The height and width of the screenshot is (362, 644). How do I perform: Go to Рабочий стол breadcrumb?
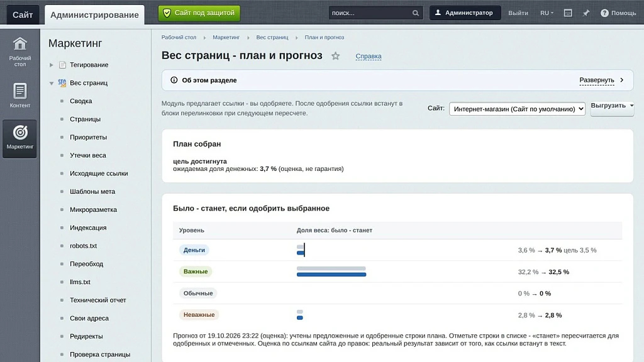pos(179,37)
